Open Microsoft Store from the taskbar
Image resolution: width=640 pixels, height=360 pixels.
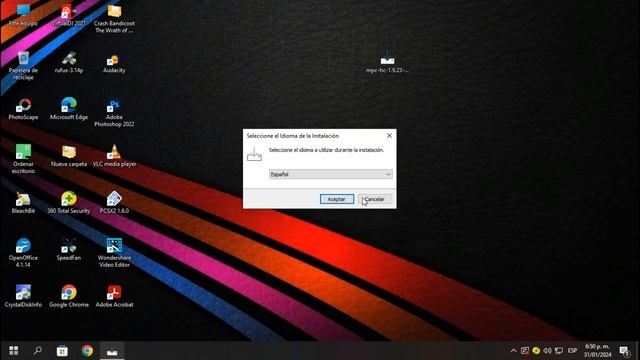pyautogui.click(x=62, y=351)
